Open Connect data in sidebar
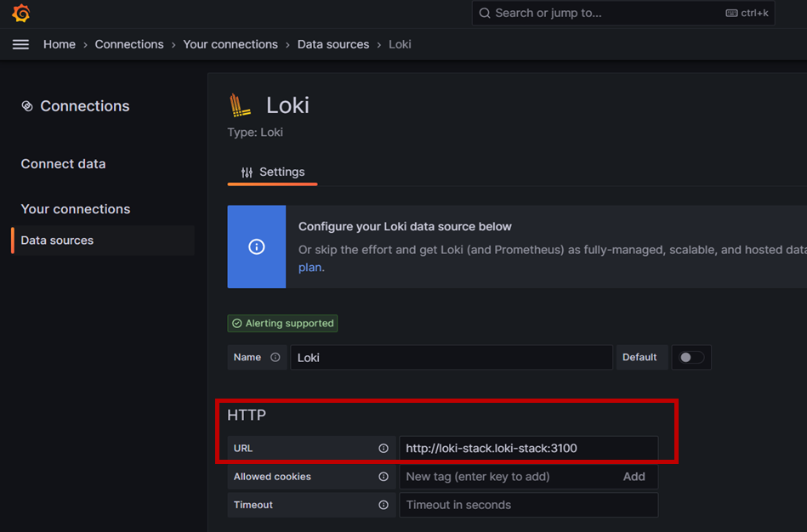This screenshot has width=807, height=532. click(63, 164)
